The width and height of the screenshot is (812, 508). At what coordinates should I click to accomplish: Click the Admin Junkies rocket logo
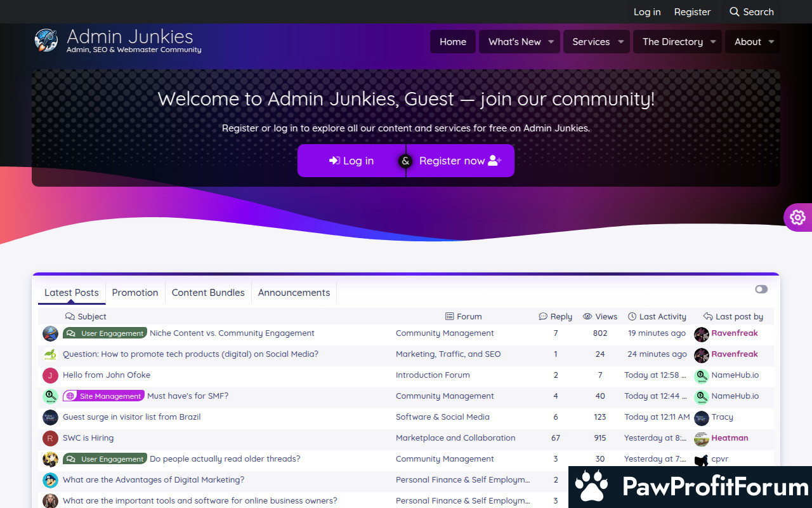click(46, 40)
